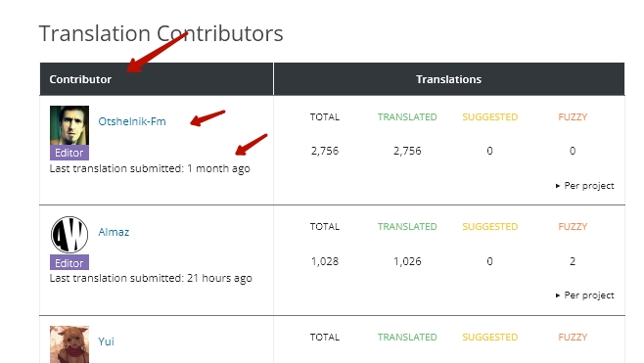Screen dimensions: 644x363
Task: Click the SUGGESTED label in Almaz's row
Action: pyautogui.click(x=490, y=227)
